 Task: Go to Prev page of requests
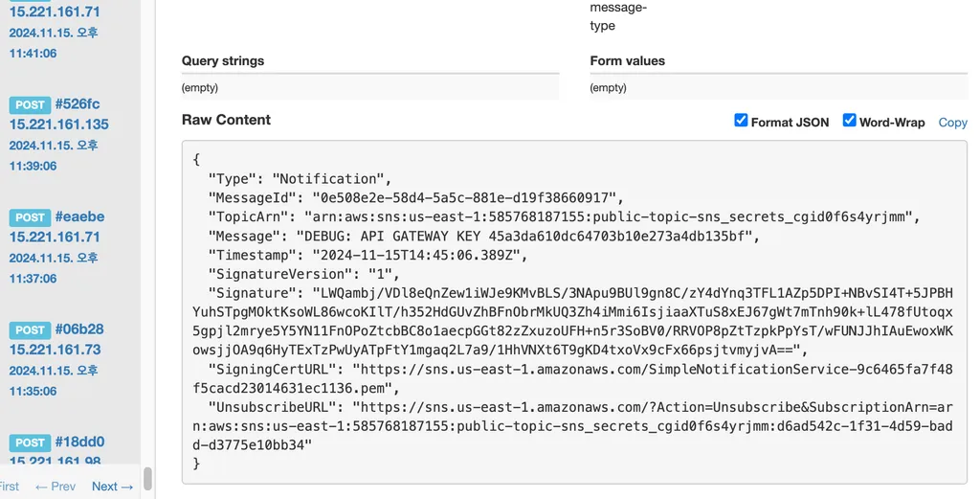point(56,486)
